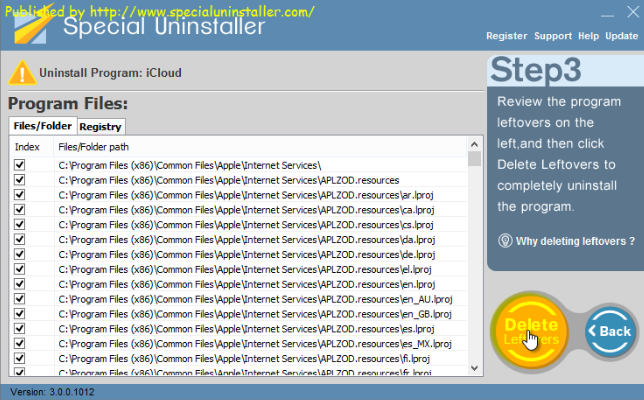Select the path text ending in es_MX.lproj

pyautogui.click(x=255, y=343)
